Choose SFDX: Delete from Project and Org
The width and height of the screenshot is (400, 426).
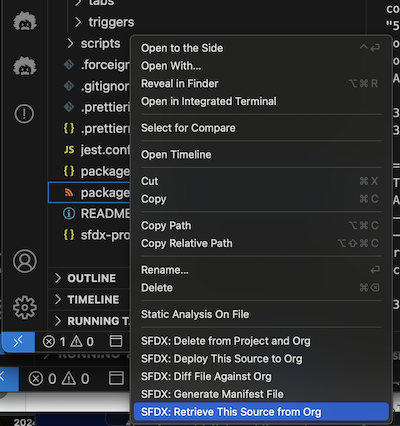(261, 341)
